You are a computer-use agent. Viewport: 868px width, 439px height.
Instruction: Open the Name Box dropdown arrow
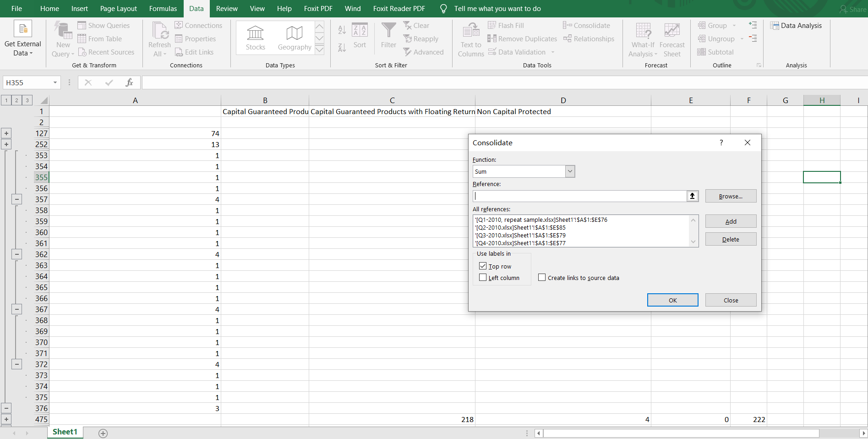[x=55, y=82]
